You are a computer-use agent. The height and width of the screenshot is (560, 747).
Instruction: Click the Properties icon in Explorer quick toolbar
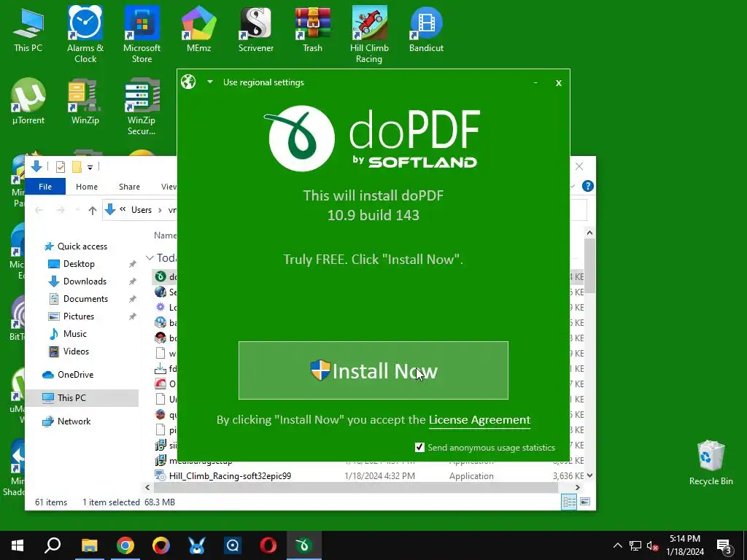click(61, 167)
